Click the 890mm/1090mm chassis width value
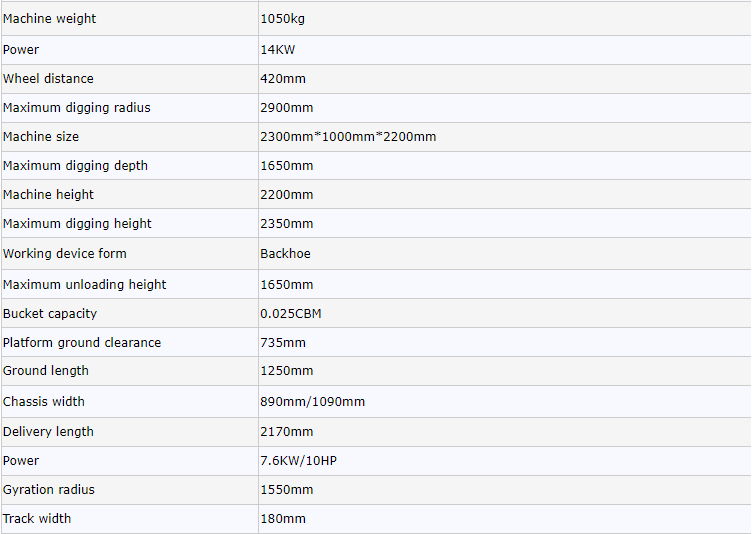Viewport: 752px width, 534px height. coord(312,401)
